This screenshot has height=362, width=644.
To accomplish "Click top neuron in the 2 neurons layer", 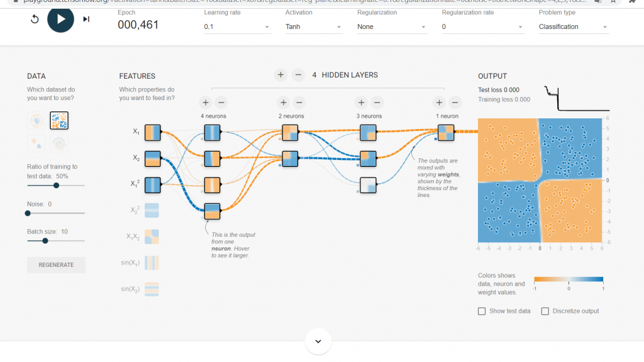I will click(x=290, y=132).
